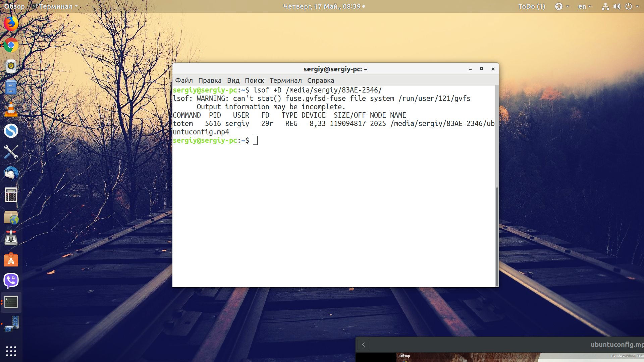
Task: Open the blue S app in the dock
Action: pyautogui.click(x=11, y=131)
